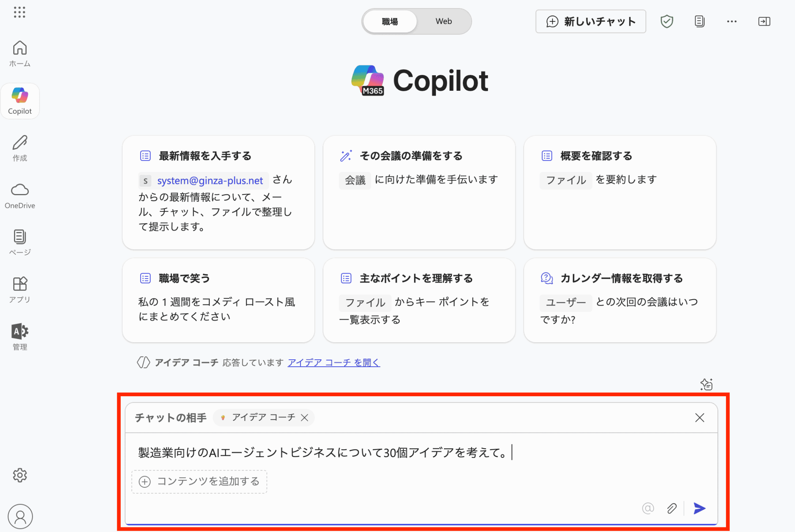Image resolution: width=795 pixels, height=532 pixels.
Task: Select the カレンダー情報を取得する prompt card
Action: [620, 300]
